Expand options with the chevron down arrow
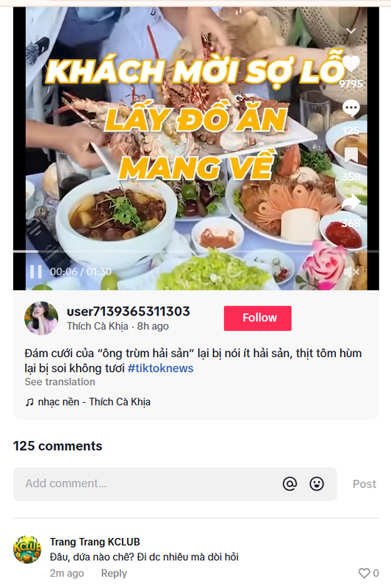The width and height of the screenshot is (391, 588). pyautogui.click(x=351, y=31)
